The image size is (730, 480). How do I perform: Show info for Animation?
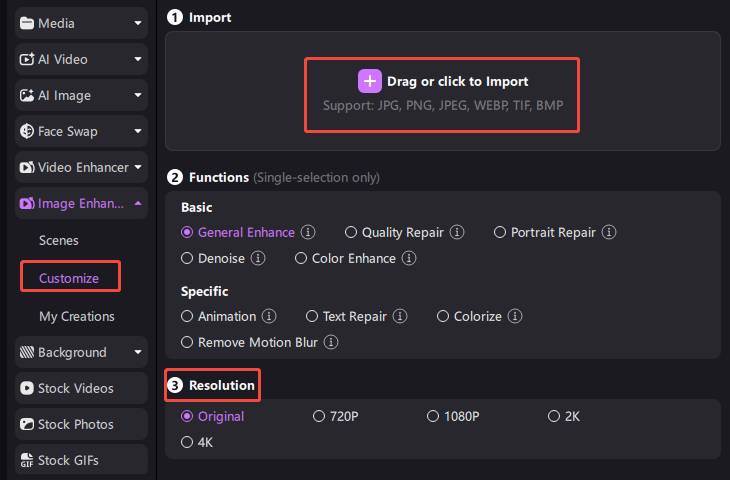269,316
